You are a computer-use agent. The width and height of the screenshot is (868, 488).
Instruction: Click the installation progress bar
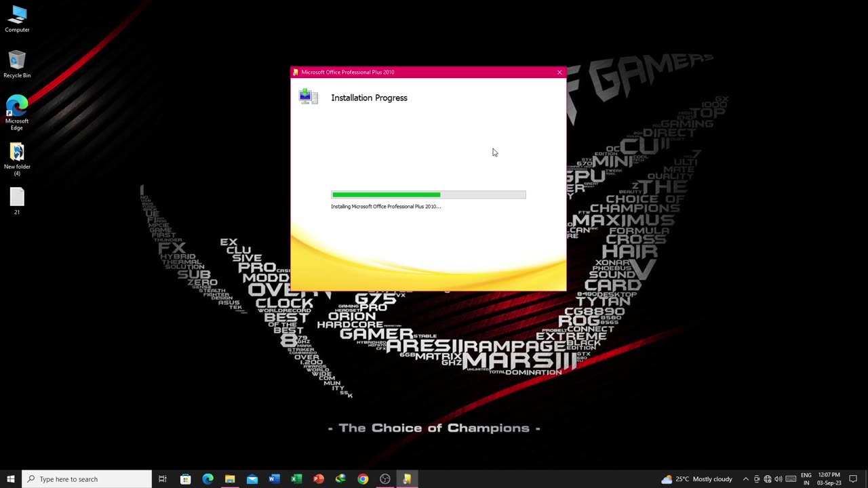coord(429,195)
